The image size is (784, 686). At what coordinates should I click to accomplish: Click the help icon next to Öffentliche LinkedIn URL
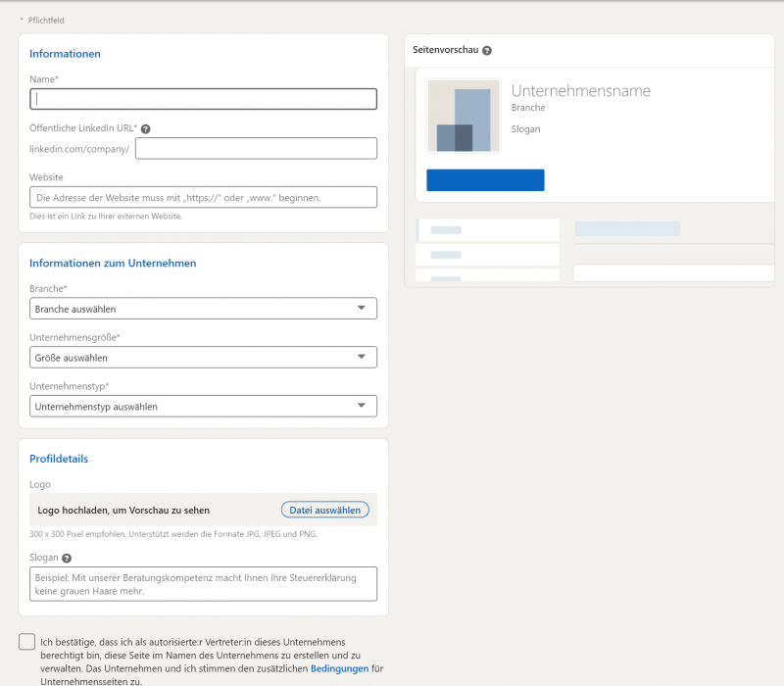145,129
